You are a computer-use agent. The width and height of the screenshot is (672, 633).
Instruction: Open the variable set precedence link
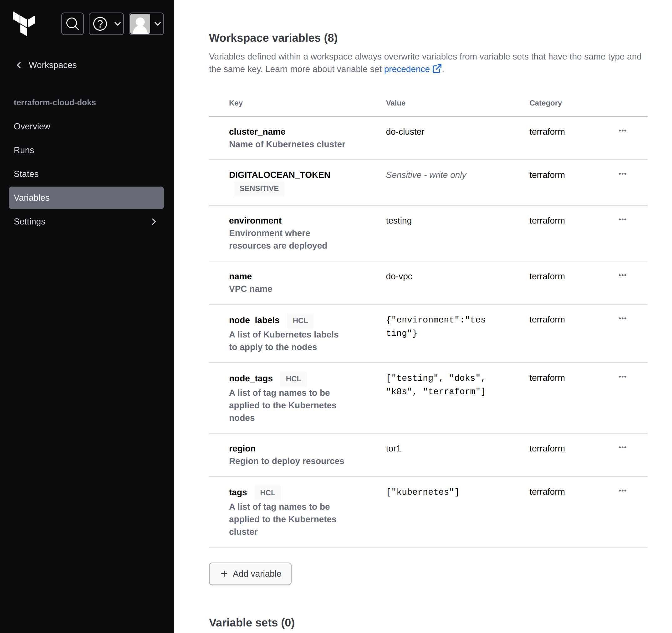pyautogui.click(x=413, y=69)
